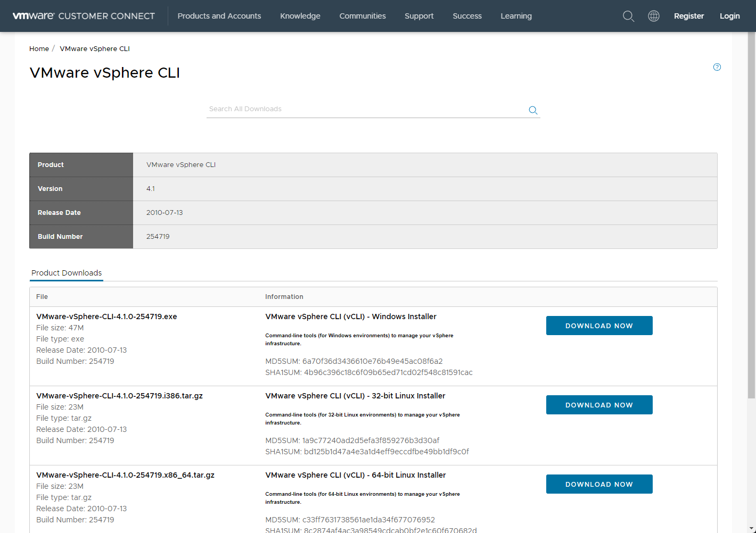Download the 32-bit Linux Installer

pyautogui.click(x=599, y=405)
